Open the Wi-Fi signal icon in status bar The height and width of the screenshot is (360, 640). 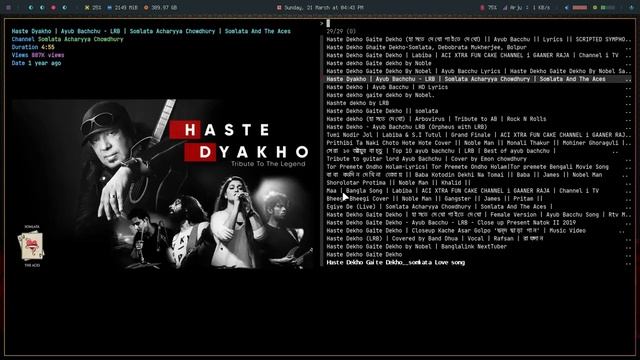tap(505, 7)
